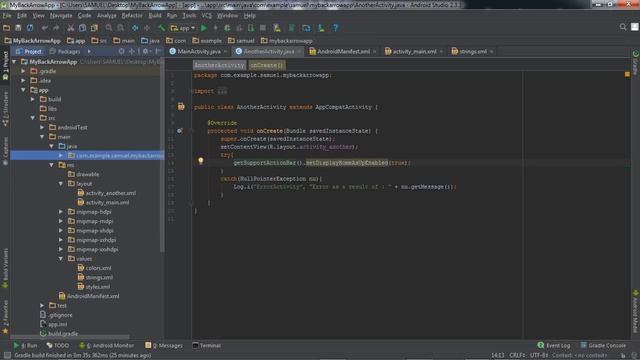Select the Packages view tab
640x360 pixels.
[x=64, y=51]
